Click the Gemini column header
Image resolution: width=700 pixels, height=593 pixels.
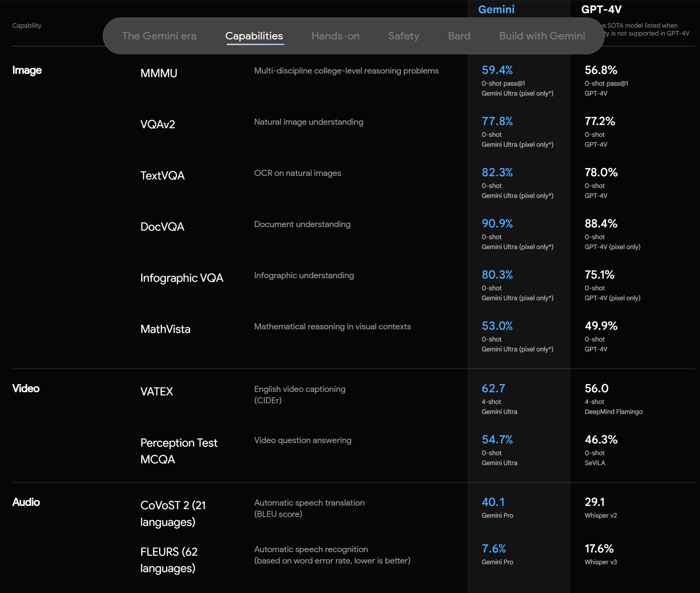coord(496,9)
